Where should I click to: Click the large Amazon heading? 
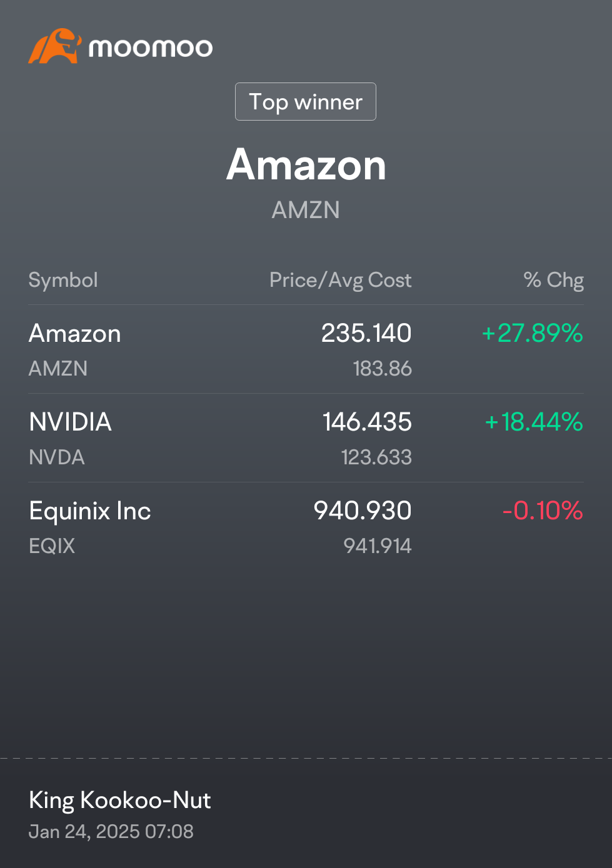(306, 165)
